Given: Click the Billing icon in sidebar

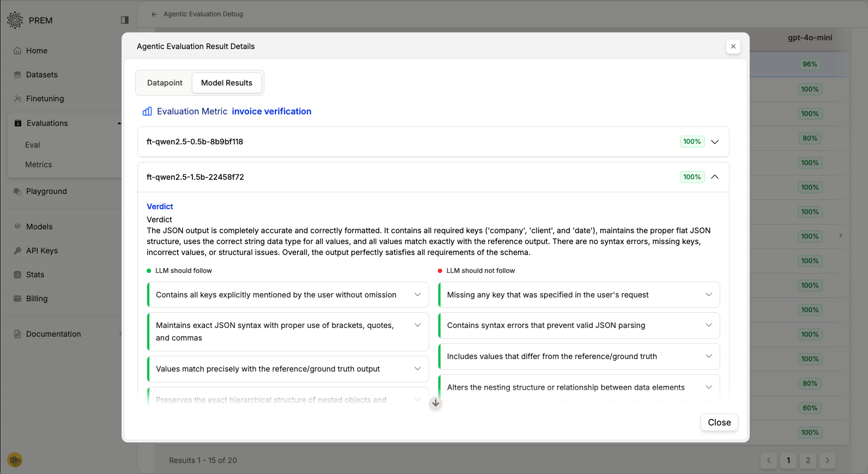Looking at the screenshot, I should click(x=17, y=299).
